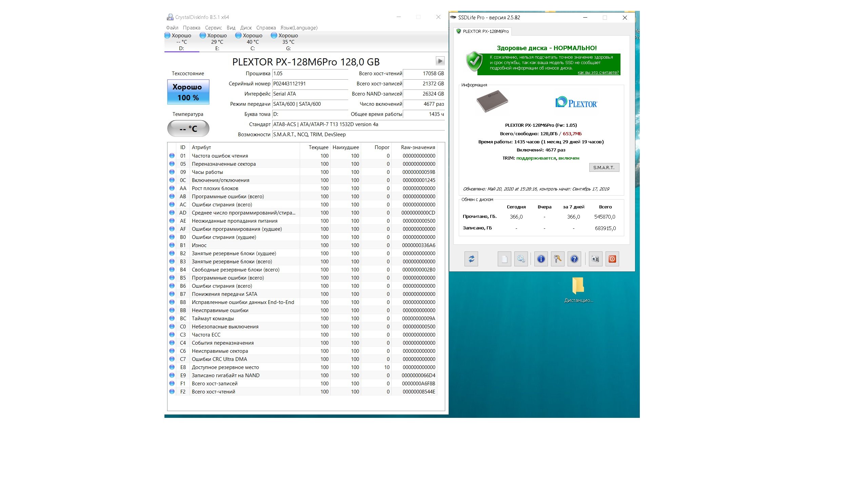Open help question-mark icon in SSDLife
Viewport: 868px width, 488px height.
pyautogui.click(x=574, y=259)
